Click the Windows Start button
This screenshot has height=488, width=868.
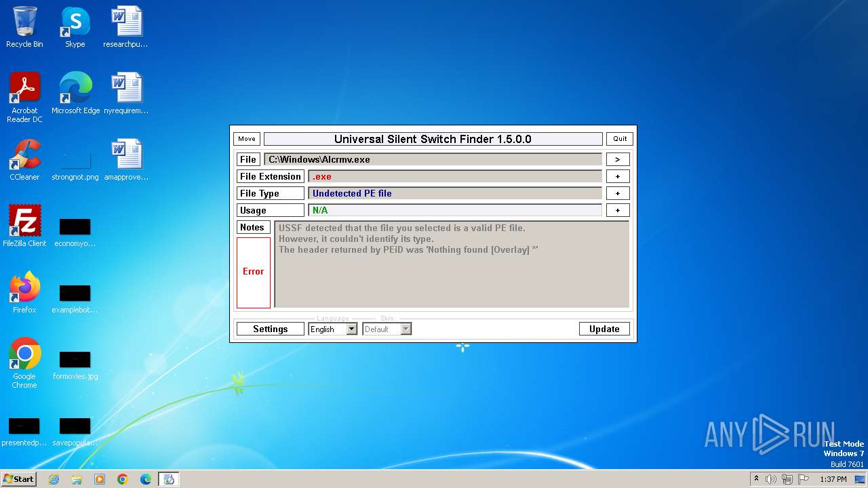click(19, 479)
